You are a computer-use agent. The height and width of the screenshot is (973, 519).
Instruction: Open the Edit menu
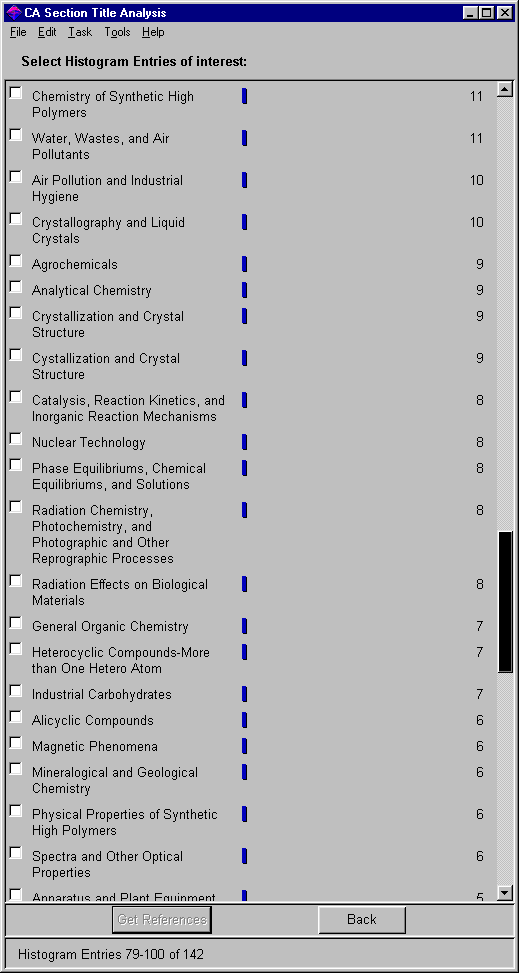47,32
